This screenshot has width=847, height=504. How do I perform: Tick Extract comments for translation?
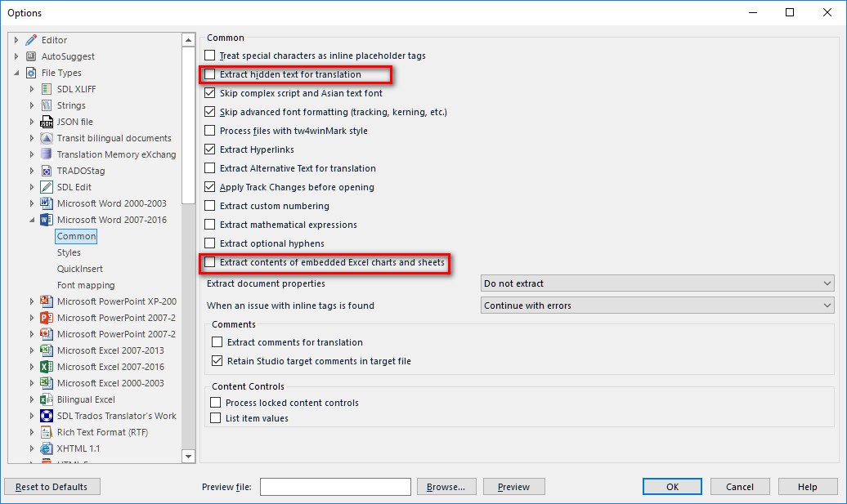point(217,342)
